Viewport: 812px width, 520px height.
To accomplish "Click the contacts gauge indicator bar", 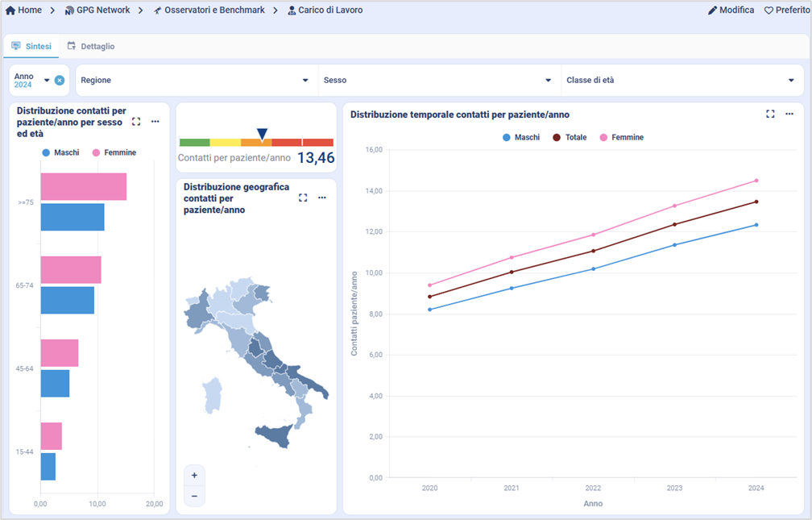I will click(256, 142).
